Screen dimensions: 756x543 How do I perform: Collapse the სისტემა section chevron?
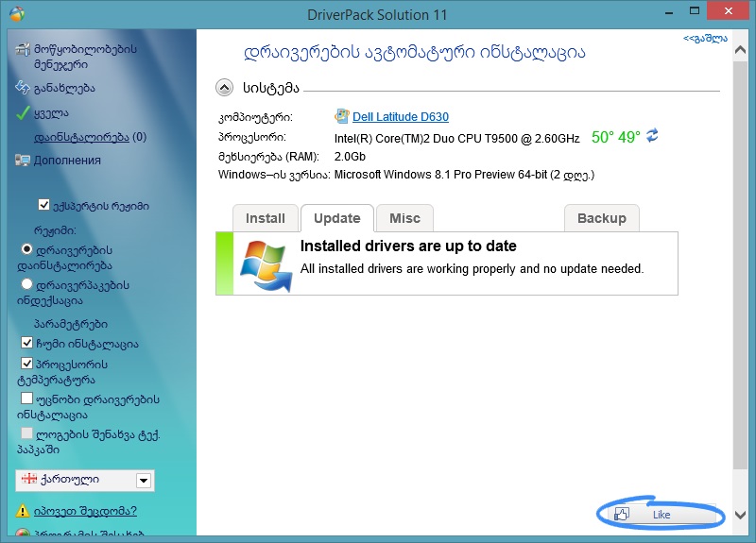224,88
